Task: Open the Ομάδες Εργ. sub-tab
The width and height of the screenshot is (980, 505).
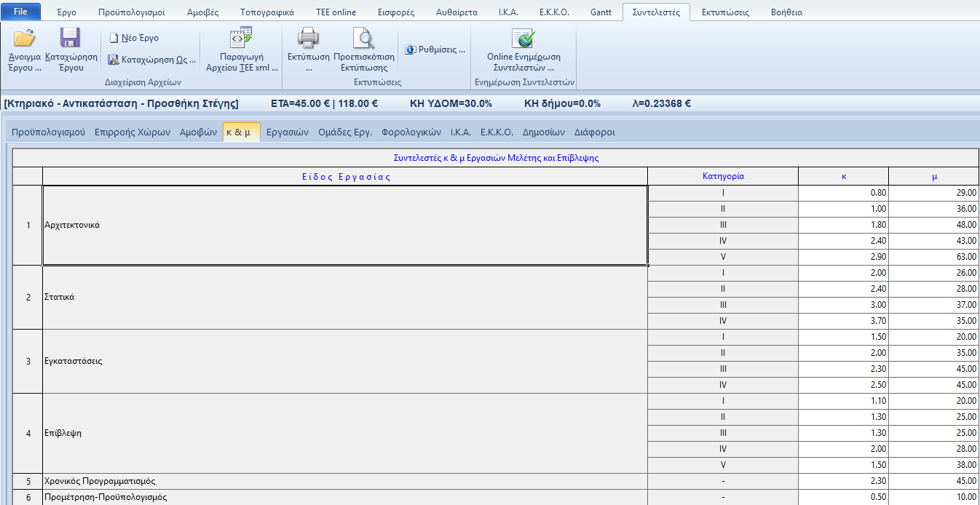Action: (345, 132)
